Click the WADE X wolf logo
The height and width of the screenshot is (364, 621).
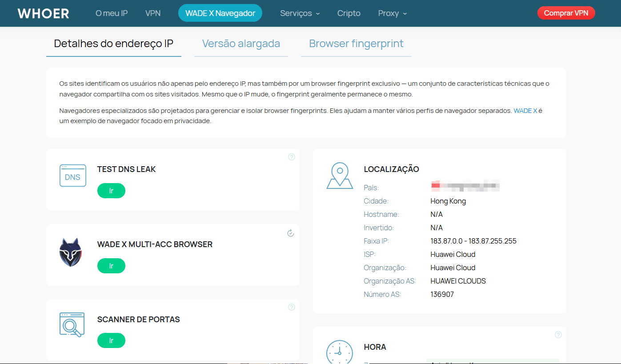[x=71, y=252]
